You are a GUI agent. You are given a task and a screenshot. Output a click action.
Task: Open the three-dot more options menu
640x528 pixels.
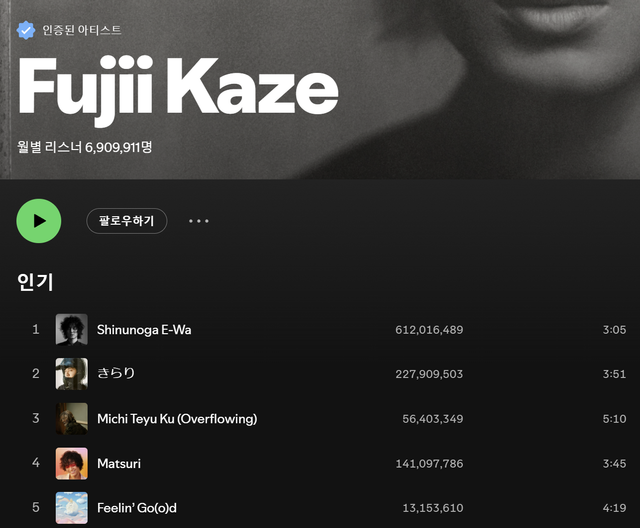(x=199, y=221)
